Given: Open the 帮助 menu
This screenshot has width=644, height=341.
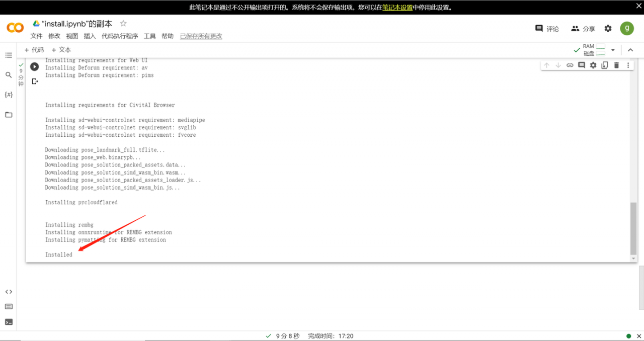Looking at the screenshot, I should (x=168, y=36).
